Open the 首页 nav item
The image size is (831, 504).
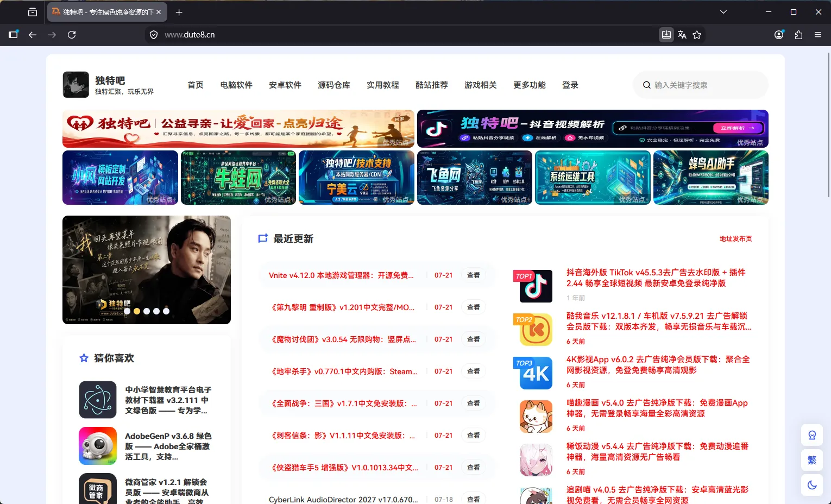pos(196,85)
